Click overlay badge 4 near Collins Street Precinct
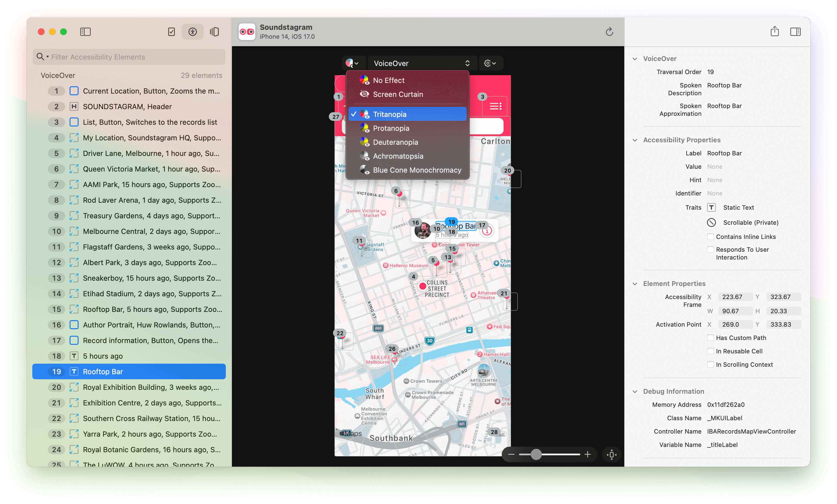Viewport: 837px width, 504px height. click(413, 277)
